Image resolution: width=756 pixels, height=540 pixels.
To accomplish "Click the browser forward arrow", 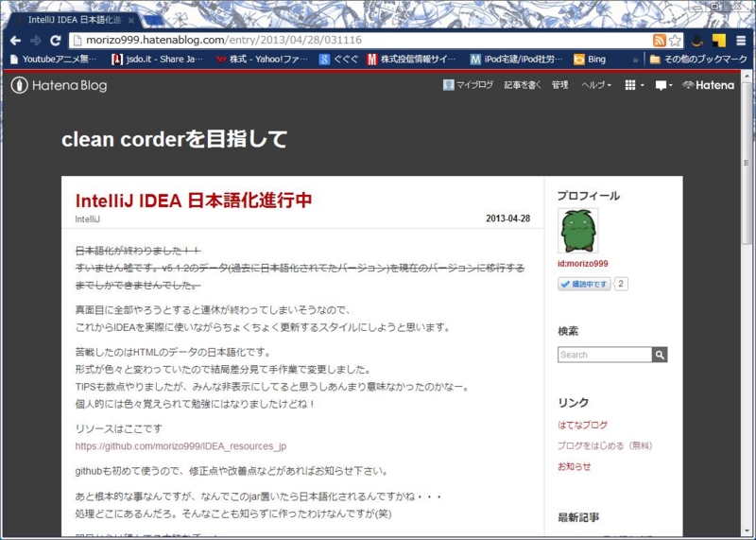I will click(35, 41).
